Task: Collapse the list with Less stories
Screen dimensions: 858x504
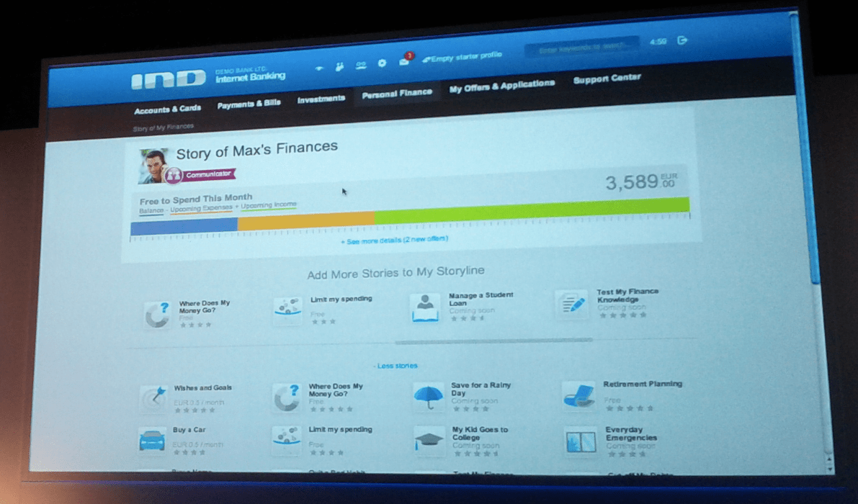Action: pyautogui.click(x=397, y=366)
